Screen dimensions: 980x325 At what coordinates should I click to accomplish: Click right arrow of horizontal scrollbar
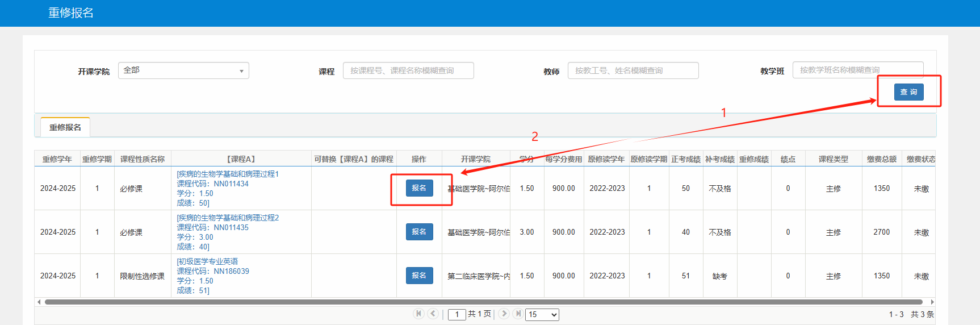pyautogui.click(x=932, y=302)
